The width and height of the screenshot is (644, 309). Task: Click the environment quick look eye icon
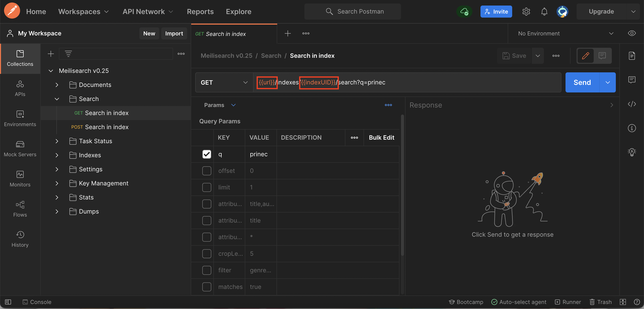coord(632,33)
